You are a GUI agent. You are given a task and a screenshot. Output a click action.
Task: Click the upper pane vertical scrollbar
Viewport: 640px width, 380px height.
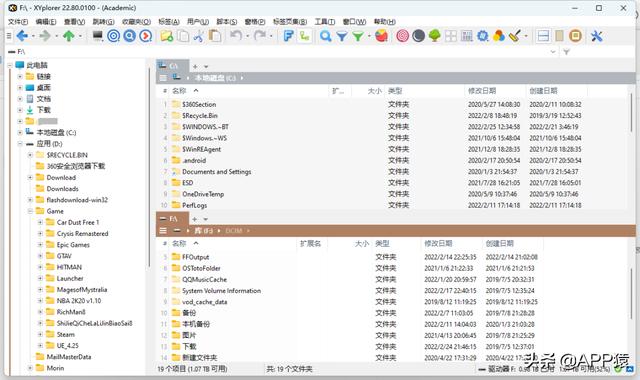632,113
